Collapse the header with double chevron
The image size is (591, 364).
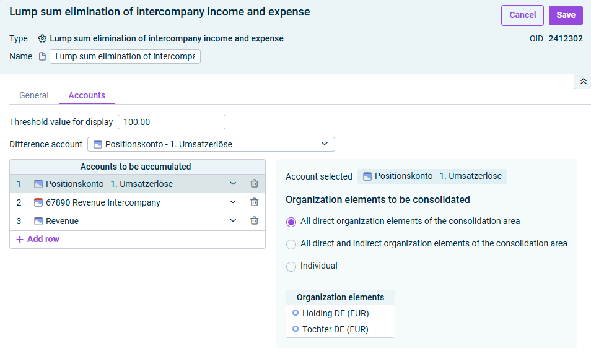point(583,81)
